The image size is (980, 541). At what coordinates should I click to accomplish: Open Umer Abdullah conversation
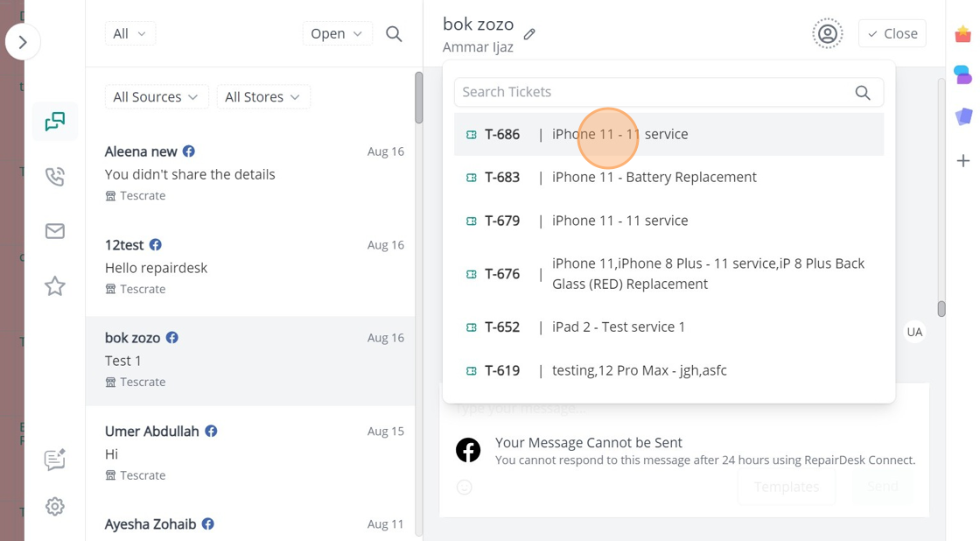(250, 453)
